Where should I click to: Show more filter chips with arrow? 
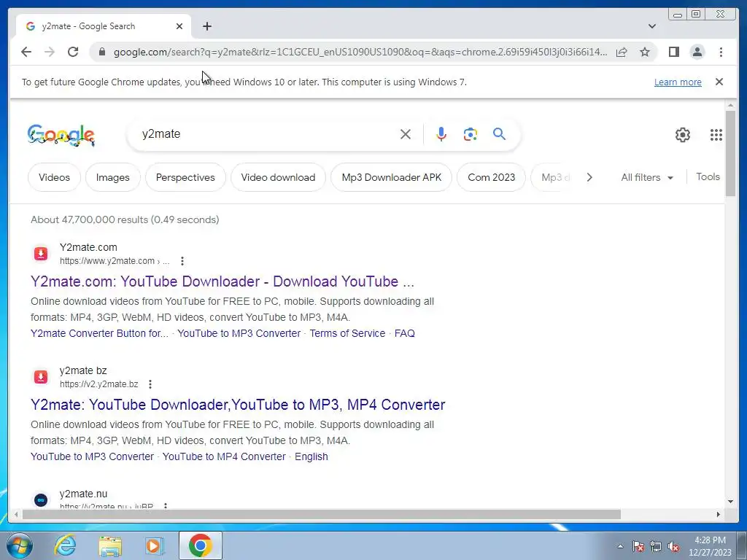point(589,177)
